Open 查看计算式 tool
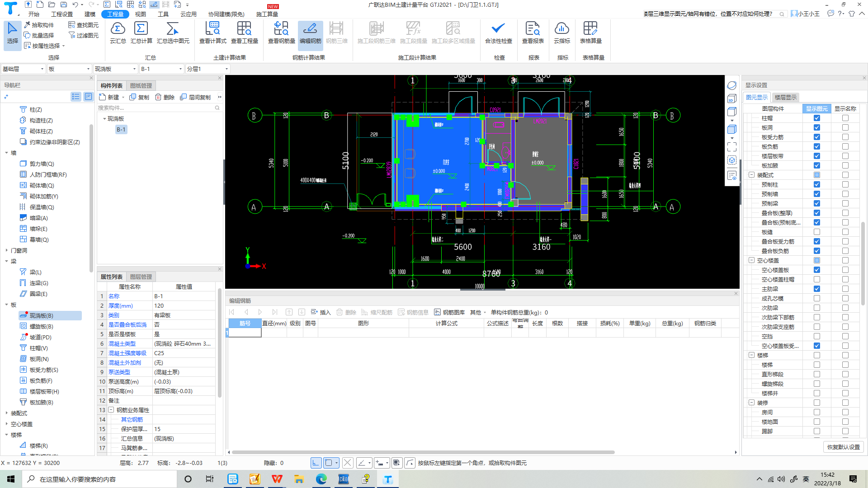Screen dimensions: 868x488 212,33
